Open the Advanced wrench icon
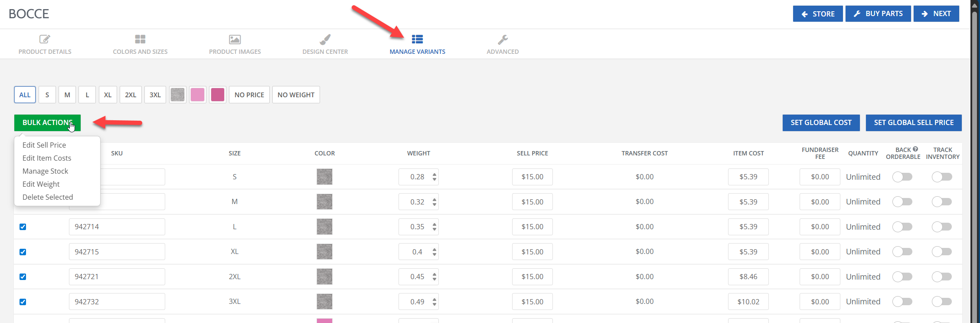Viewport: 980px width, 323px height. 503,40
